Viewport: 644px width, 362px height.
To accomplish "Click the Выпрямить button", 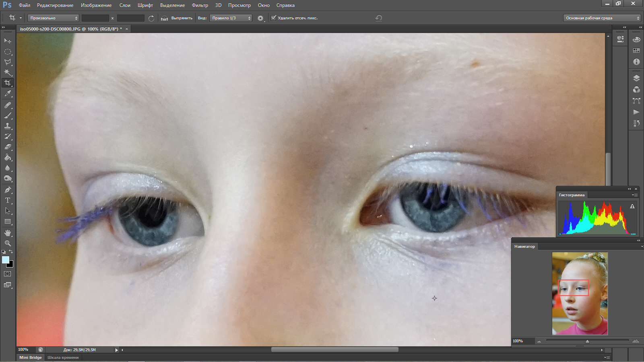I will pos(182,18).
